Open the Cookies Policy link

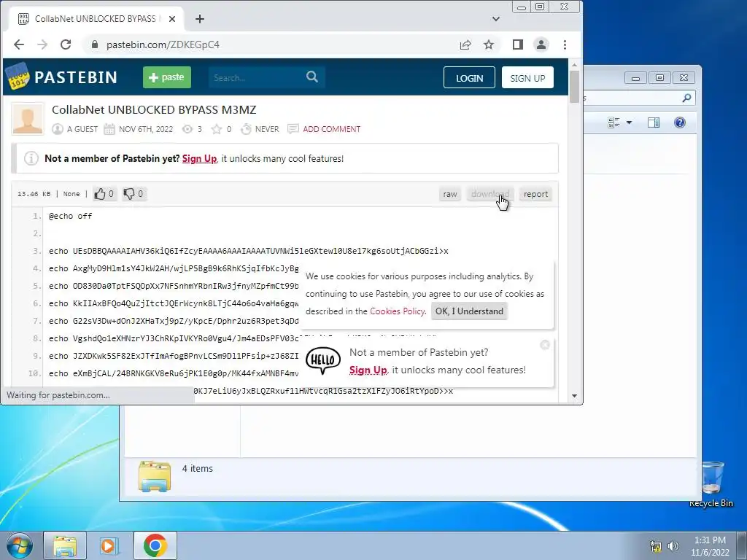coord(398,311)
